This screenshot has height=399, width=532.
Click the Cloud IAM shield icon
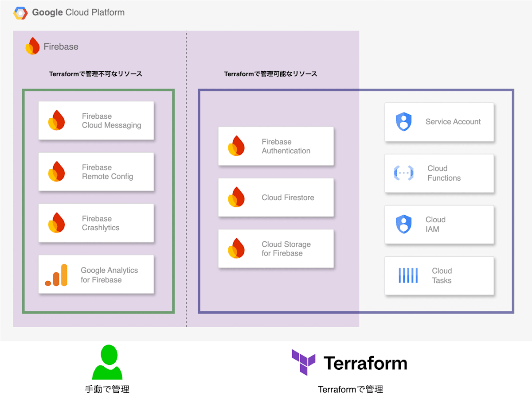coord(403,224)
